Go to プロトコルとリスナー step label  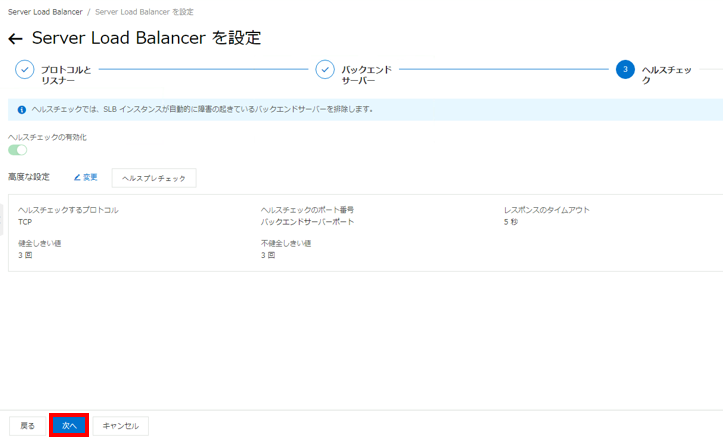pos(66,75)
